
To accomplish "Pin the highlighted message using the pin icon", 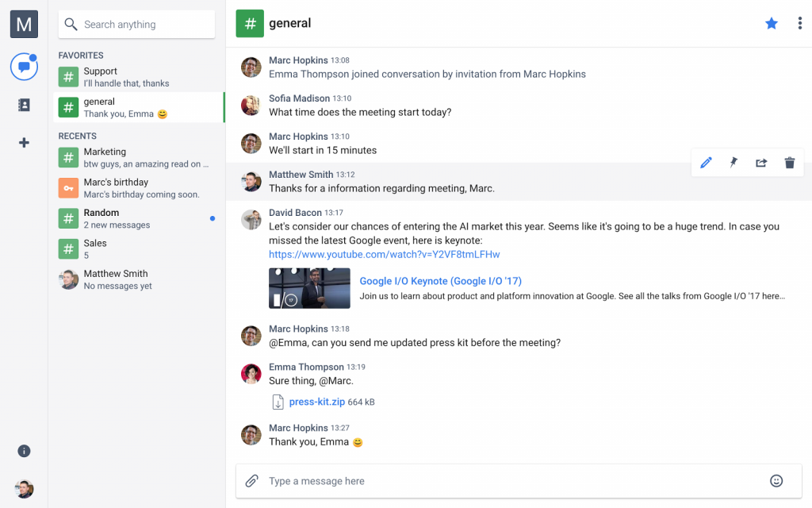I will 733,162.
